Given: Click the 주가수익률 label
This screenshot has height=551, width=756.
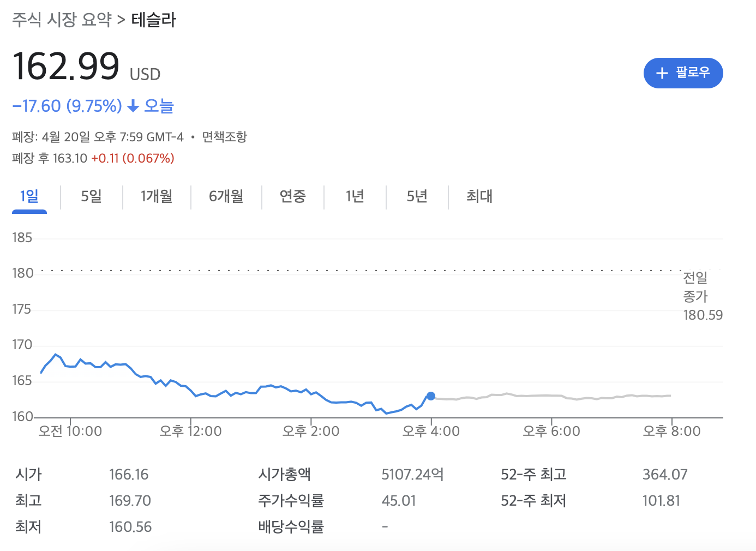Looking at the screenshot, I should pos(291,501).
